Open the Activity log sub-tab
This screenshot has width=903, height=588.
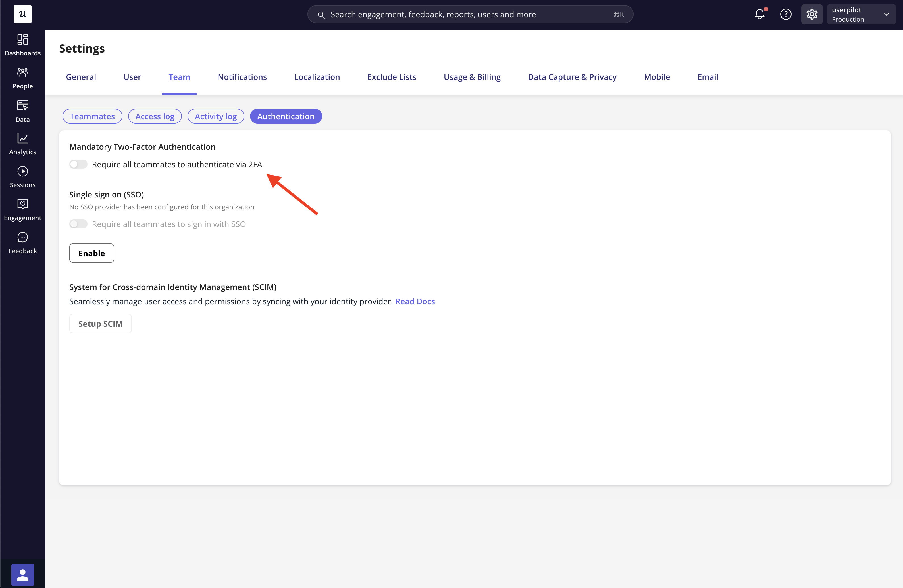point(215,116)
